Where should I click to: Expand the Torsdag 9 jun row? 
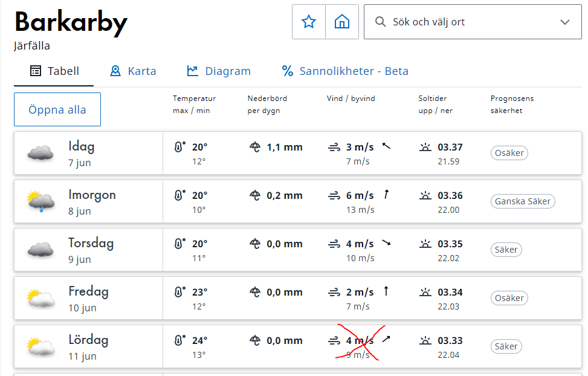click(x=298, y=250)
